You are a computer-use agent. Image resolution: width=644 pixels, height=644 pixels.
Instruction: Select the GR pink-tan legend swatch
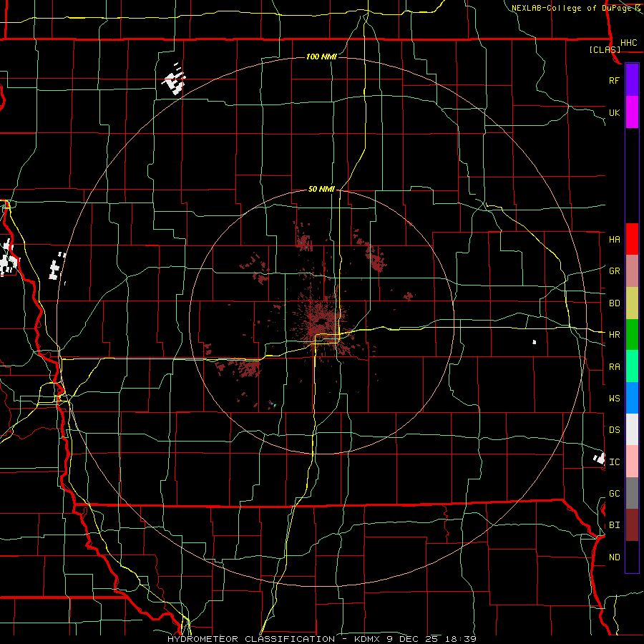(632, 271)
